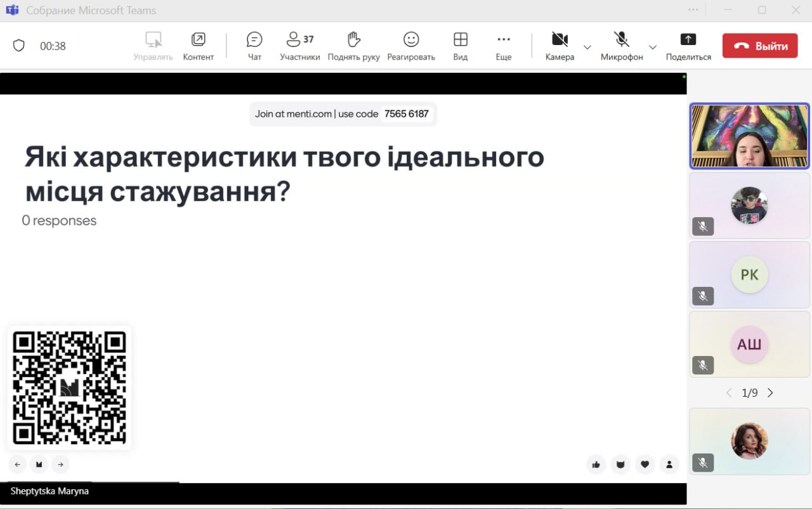Leave meeting with the Выйти button
Image resolution: width=812 pixels, height=509 pixels.
pyautogui.click(x=759, y=46)
